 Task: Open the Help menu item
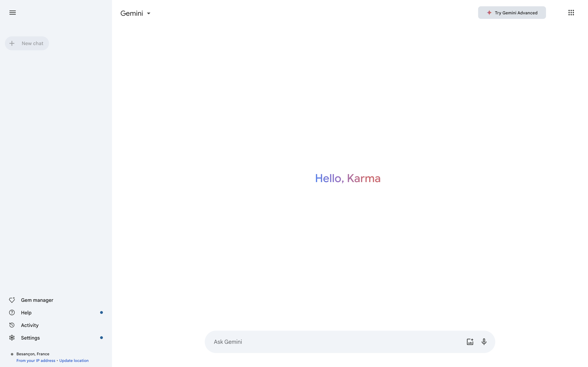[26, 313]
